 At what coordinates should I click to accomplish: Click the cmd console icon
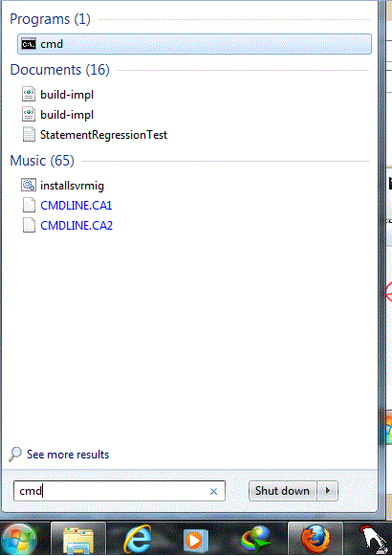[29, 44]
